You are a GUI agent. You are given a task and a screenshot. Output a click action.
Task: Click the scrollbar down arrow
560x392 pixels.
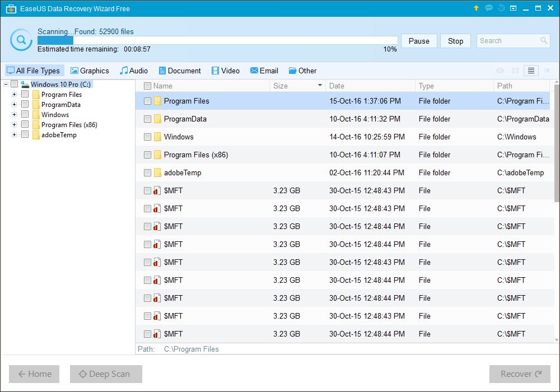pyautogui.click(x=557, y=340)
